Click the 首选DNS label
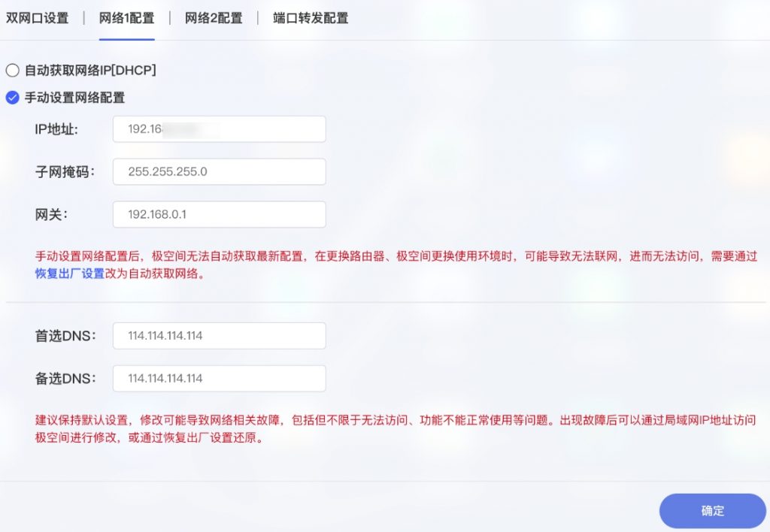The height and width of the screenshot is (532, 770). 66,335
